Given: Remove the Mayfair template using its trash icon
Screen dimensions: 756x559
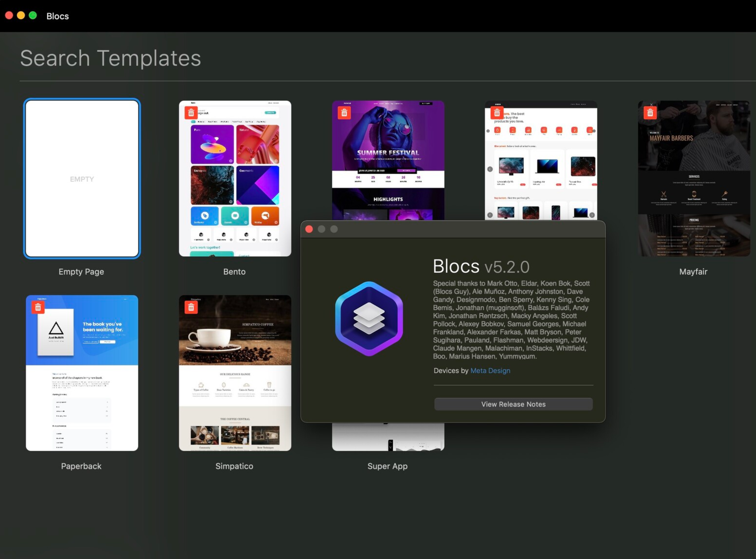Looking at the screenshot, I should click(x=650, y=113).
